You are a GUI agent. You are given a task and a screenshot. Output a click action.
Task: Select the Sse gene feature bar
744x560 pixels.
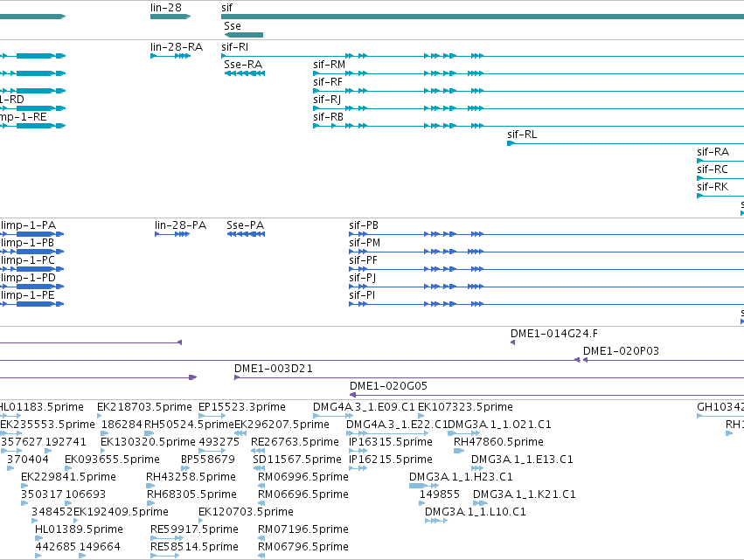click(x=243, y=35)
